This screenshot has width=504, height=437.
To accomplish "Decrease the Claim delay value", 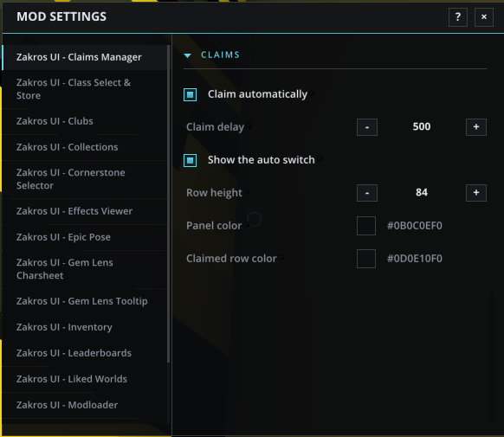I will [x=367, y=127].
